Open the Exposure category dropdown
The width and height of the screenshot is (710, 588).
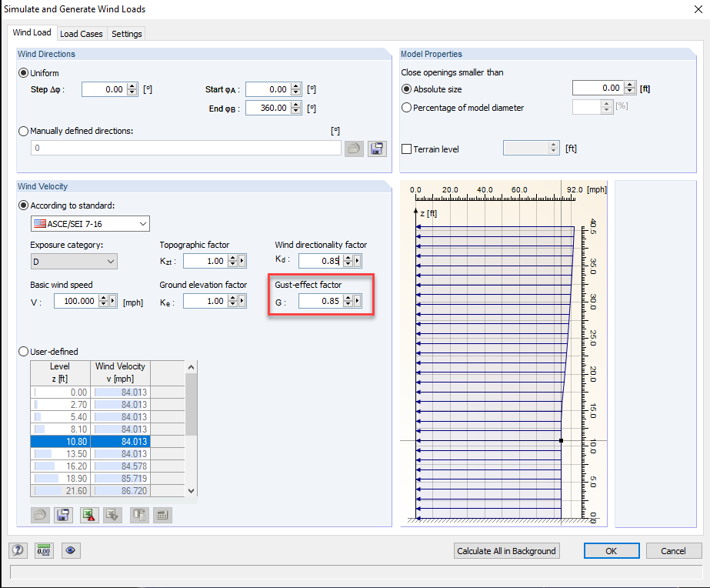tap(74, 262)
